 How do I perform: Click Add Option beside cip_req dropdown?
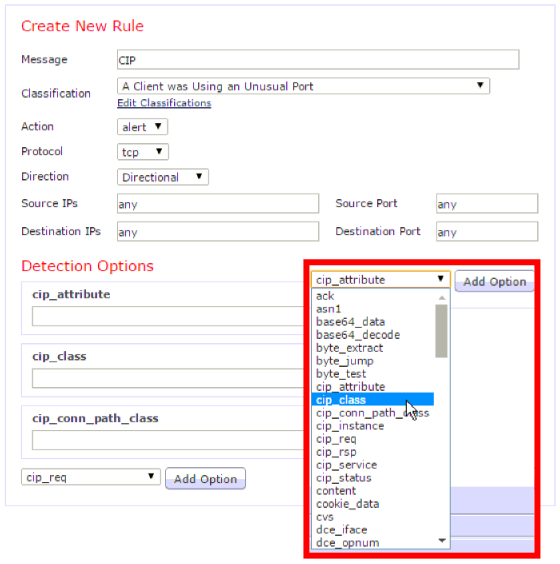click(x=205, y=478)
